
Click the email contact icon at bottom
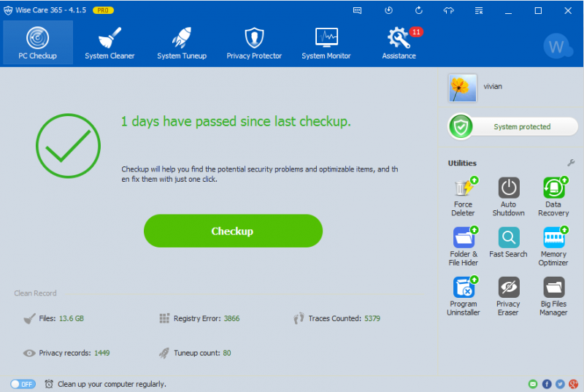(533, 384)
